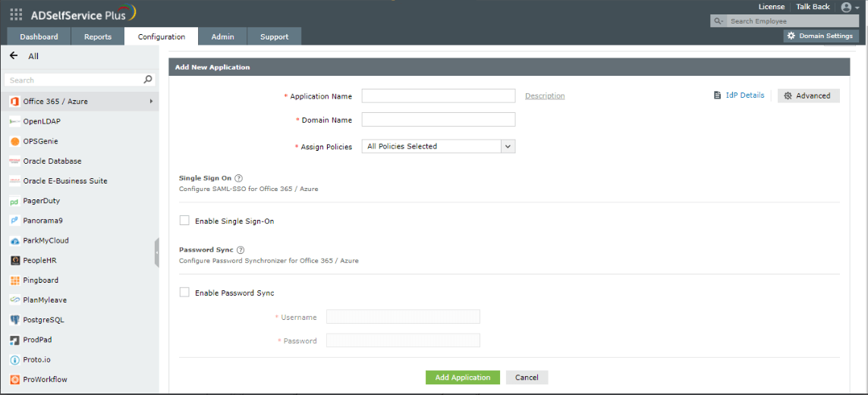868x395 pixels.
Task: Click the ADSelfService Plus logo
Action: click(83, 14)
